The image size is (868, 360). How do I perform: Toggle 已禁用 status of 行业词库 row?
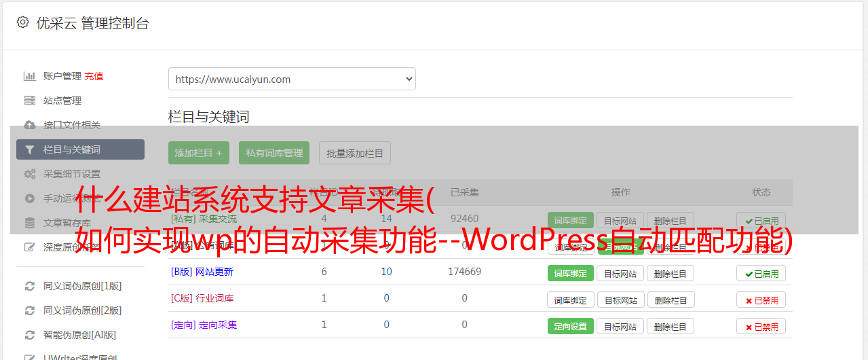(761, 300)
